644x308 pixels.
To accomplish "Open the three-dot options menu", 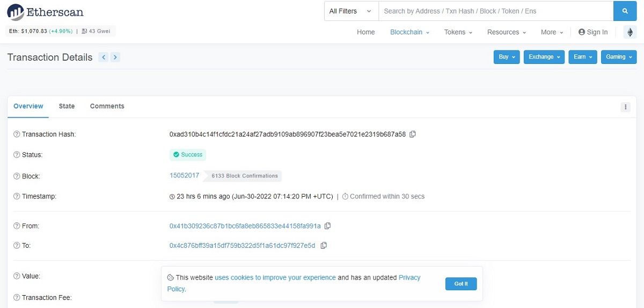I will point(625,107).
